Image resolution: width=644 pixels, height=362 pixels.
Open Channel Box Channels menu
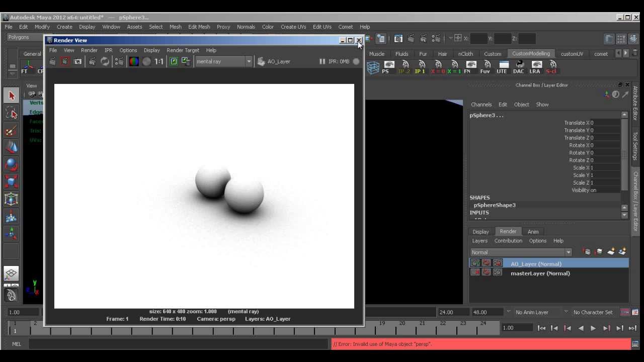pos(481,105)
